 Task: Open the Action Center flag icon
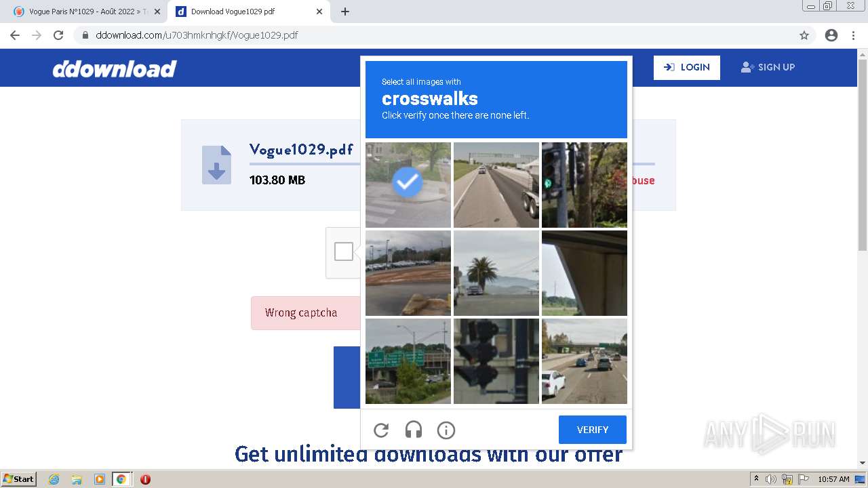[803, 479]
